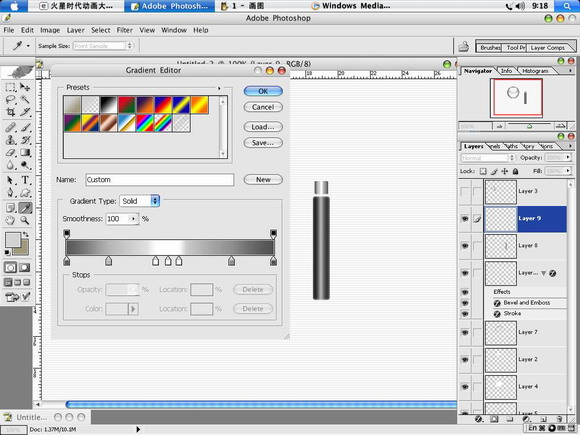Toggle Bevel and Emboss effect visibility

tap(465, 303)
